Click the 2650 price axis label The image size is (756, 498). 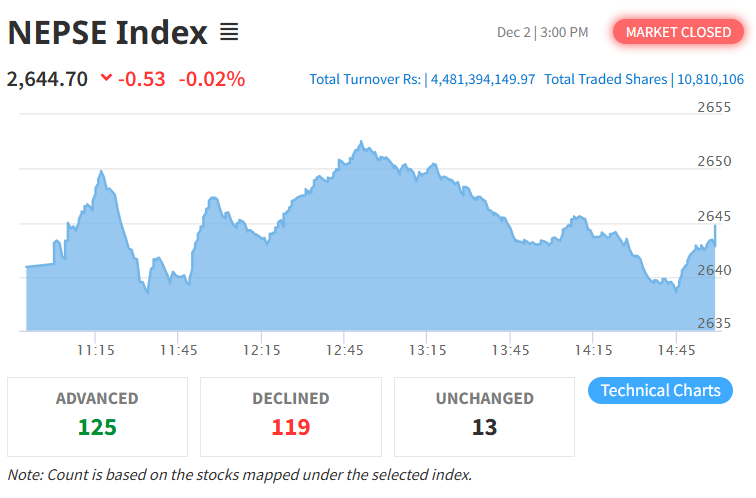click(714, 161)
